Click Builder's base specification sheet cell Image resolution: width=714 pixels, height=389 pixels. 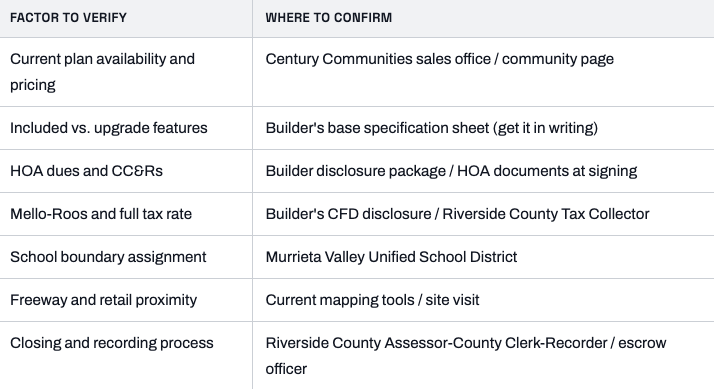483,128
